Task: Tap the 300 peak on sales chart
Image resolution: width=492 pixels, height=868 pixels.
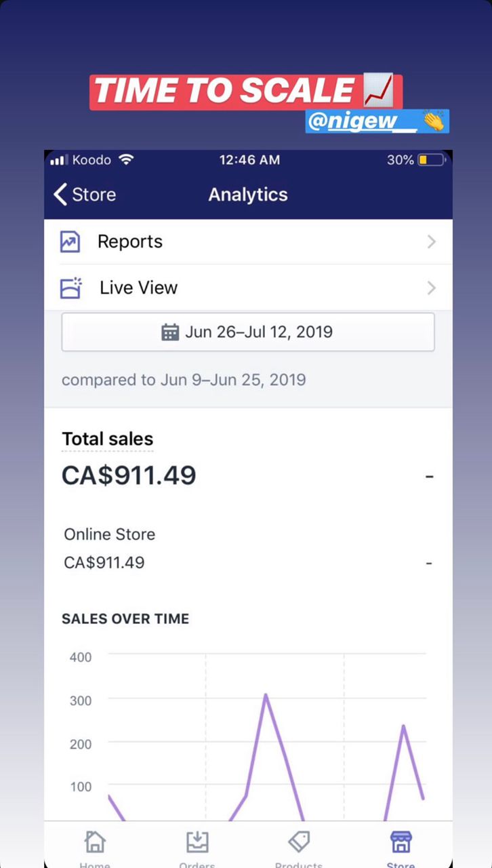Action: [x=266, y=695]
